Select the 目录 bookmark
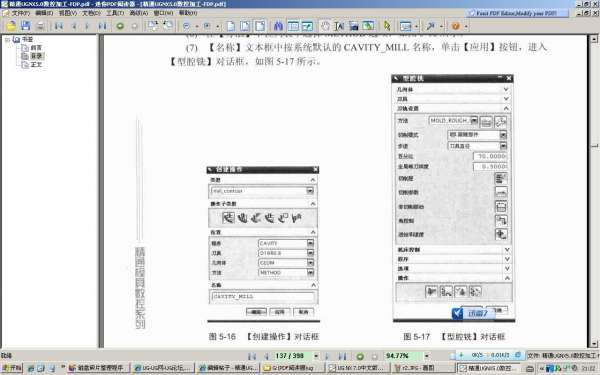This screenshot has height=375, width=600. point(36,56)
